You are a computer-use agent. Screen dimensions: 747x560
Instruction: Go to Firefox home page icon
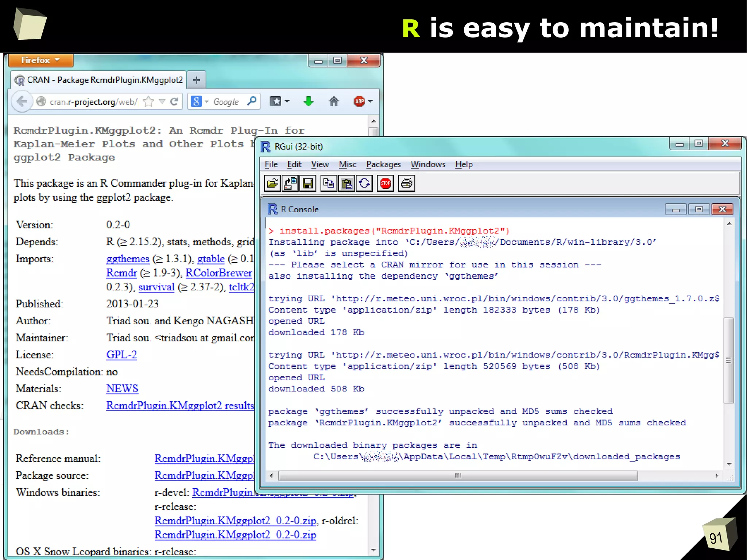[x=334, y=101]
